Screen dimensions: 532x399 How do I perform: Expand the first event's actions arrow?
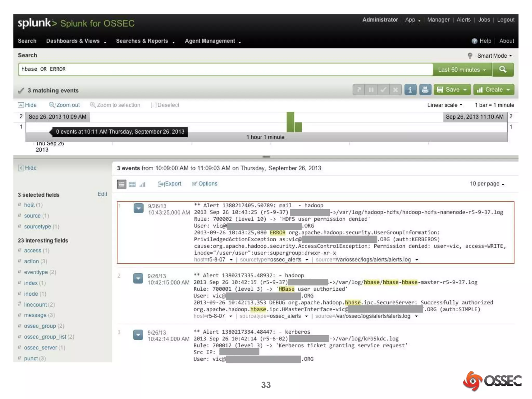click(138, 208)
